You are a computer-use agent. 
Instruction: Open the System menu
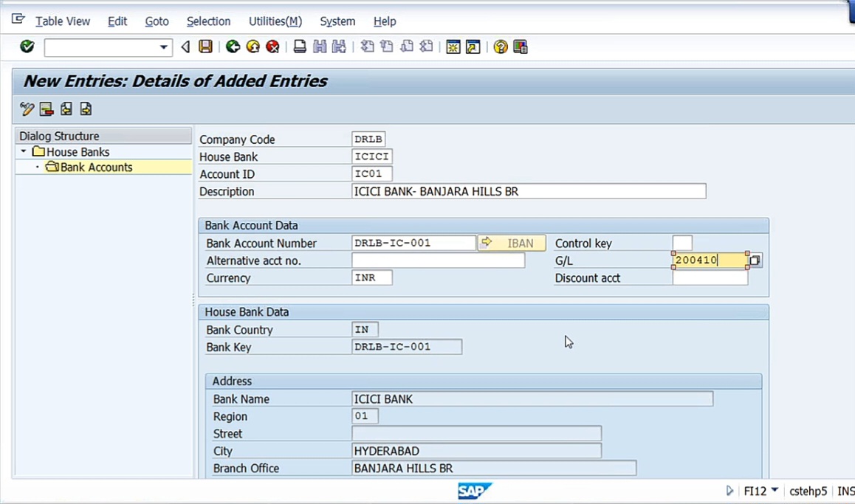click(x=337, y=21)
